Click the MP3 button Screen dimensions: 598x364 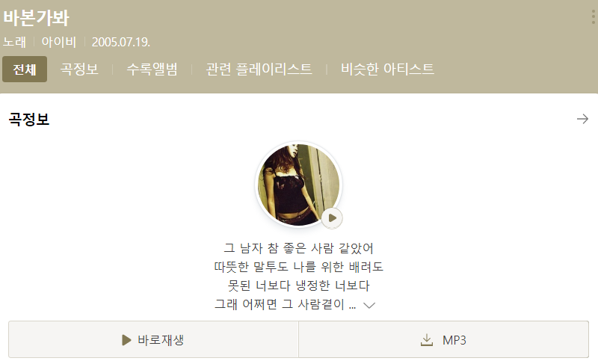pos(444,339)
